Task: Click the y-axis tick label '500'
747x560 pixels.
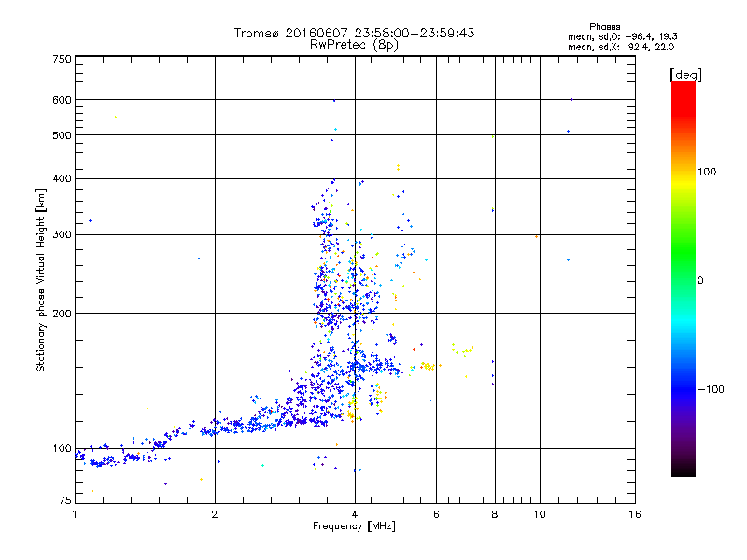Action: pos(62,135)
